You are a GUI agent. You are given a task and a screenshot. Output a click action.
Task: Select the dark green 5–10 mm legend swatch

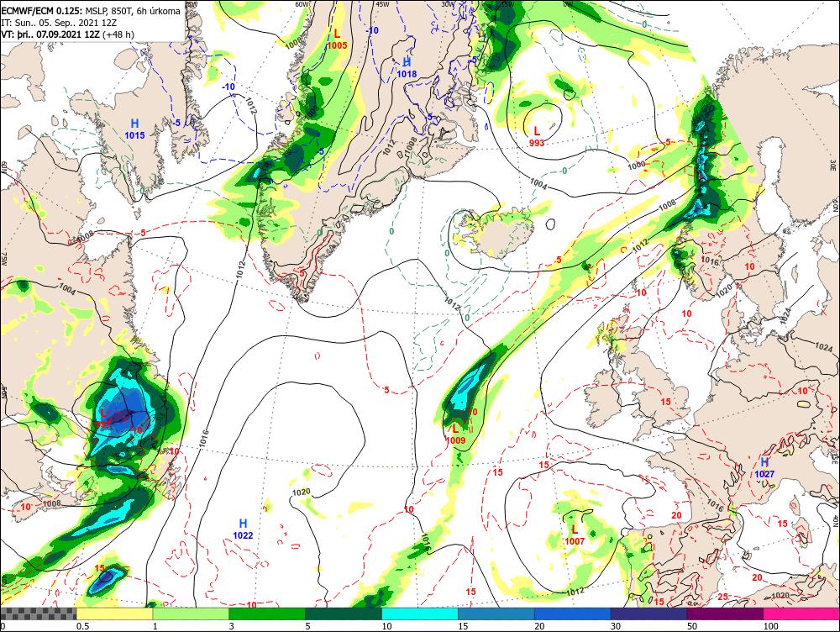pyautogui.click(x=344, y=614)
